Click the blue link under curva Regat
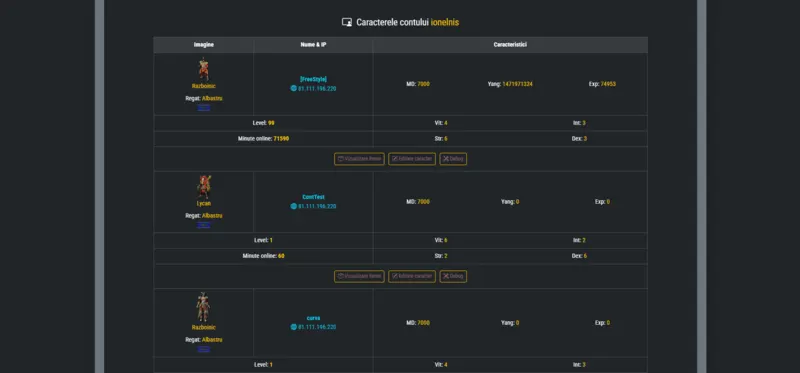The height and width of the screenshot is (373, 800). click(204, 349)
